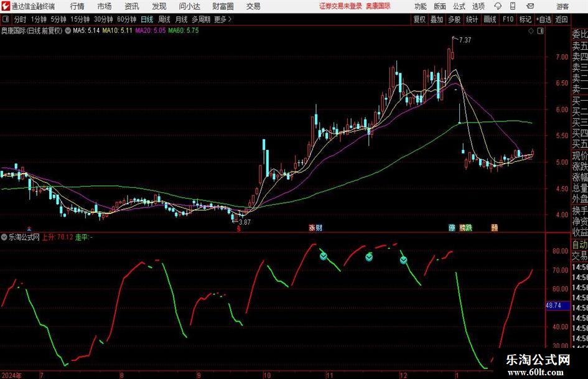Viewport: 588px width, 379px height.
Task: Open the headset customer service icon
Action: click(x=498, y=6)
